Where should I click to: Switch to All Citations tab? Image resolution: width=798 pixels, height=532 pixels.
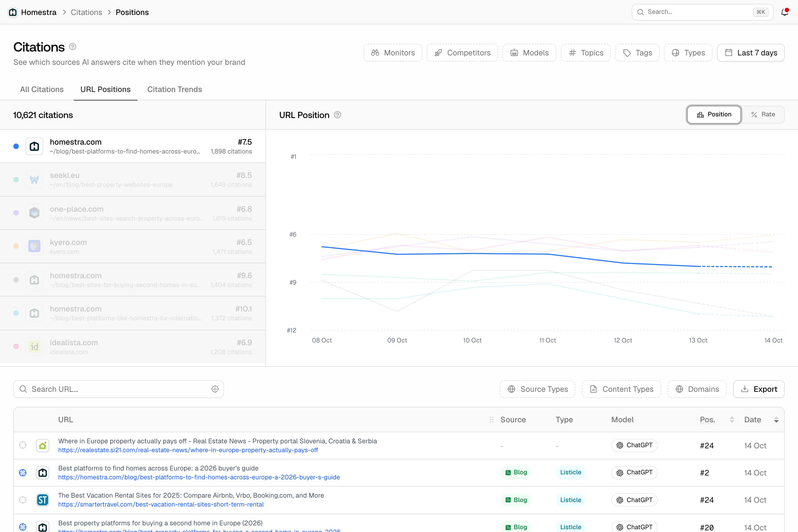tap(42, 89)
